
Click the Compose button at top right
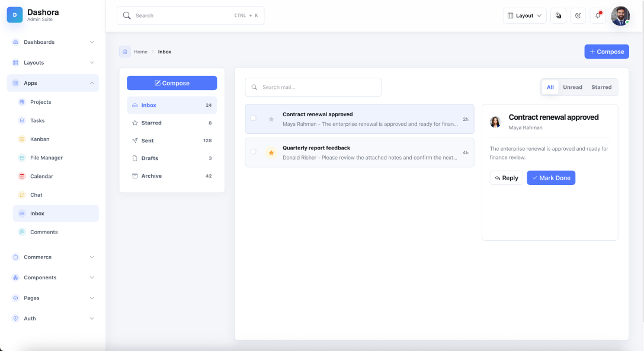(607, 52)
